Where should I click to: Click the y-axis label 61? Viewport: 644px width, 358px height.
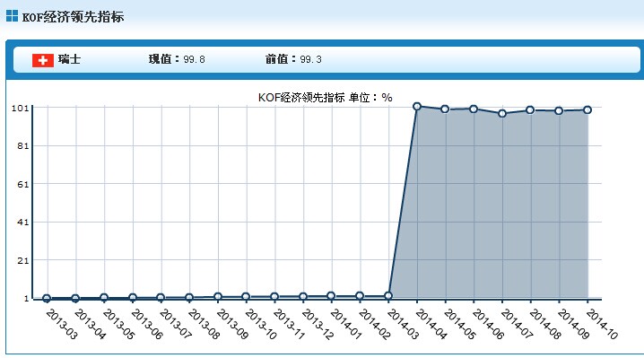[x=23, y=185]
